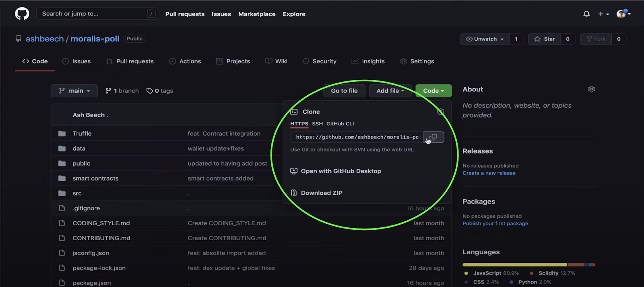Copy the clone URL to clipboard
This screenshot has height=287, width=644.
[434, 137]
